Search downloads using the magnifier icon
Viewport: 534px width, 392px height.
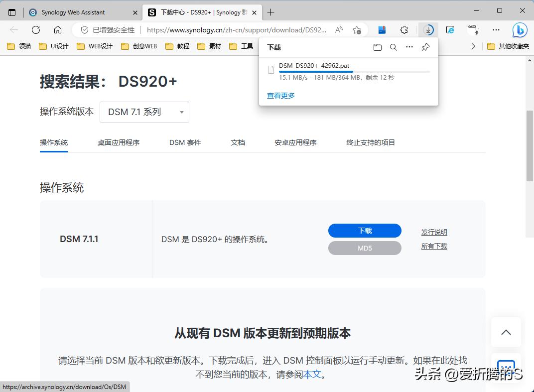394,47
